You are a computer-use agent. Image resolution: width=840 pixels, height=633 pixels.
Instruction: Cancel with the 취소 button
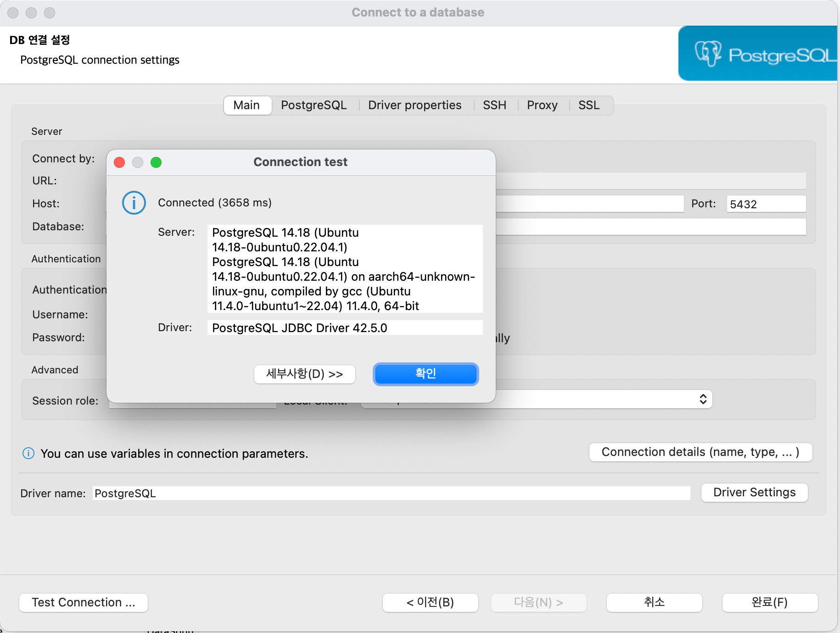pos(654,603)
